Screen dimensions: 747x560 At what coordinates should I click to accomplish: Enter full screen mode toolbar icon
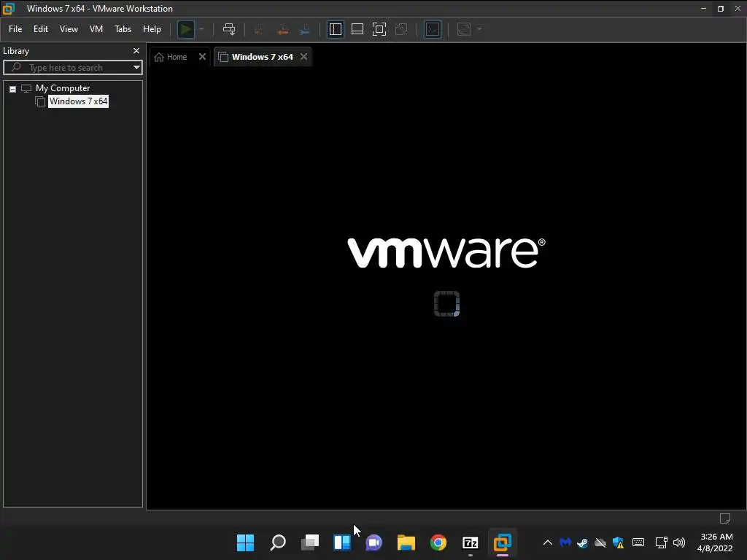pyautogui.click(x=379, y=29)
